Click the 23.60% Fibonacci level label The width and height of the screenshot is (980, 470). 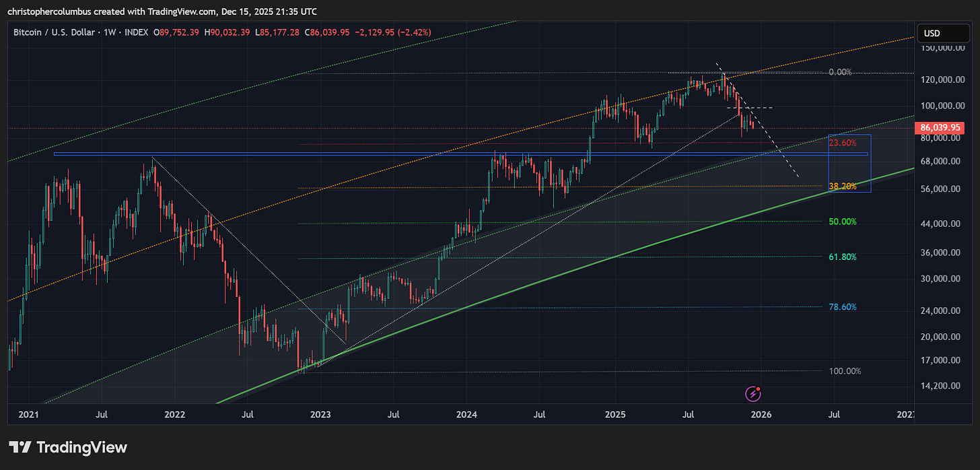point(842,143)
